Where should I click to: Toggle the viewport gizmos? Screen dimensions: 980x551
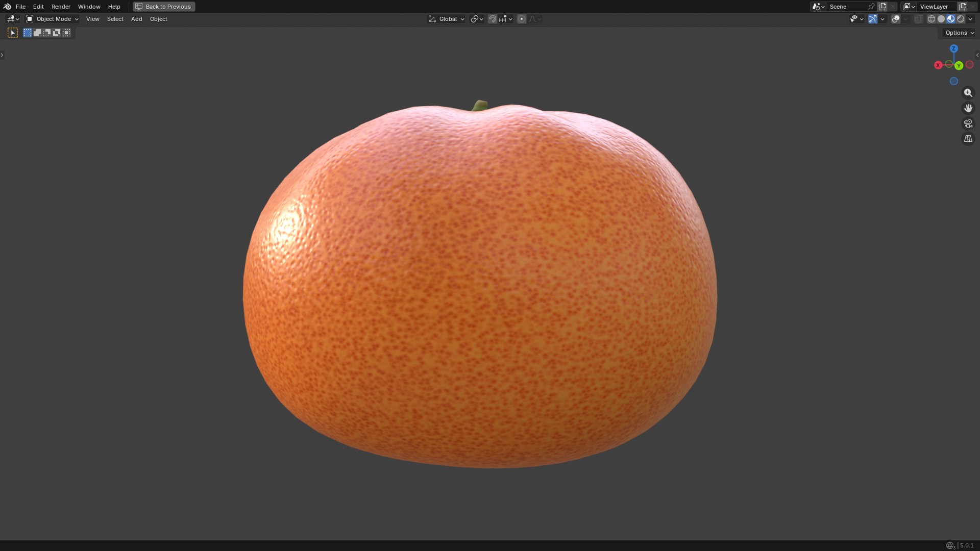(x=873, y=19)
